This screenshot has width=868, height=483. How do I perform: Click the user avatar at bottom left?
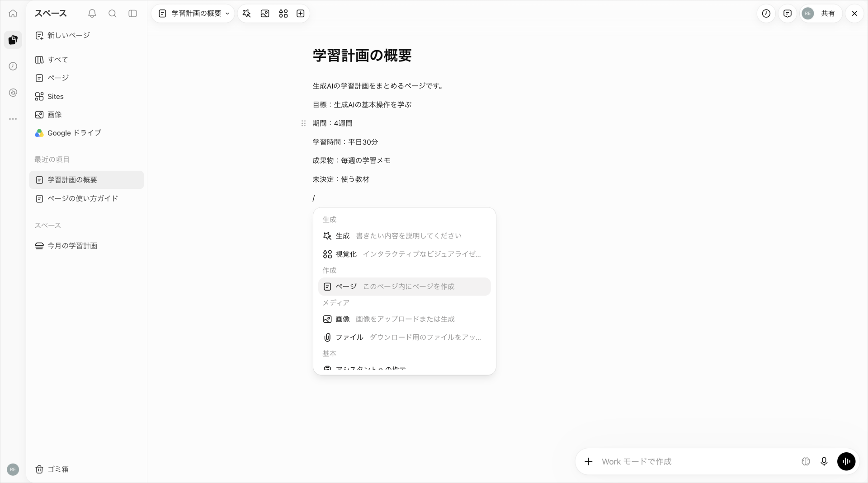click(x=13, y=469)
